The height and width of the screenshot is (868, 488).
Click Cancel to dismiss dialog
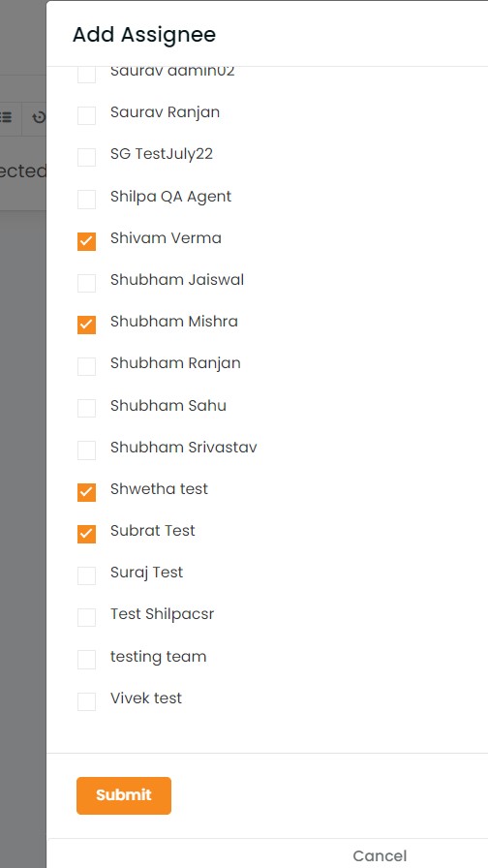coord(380,855)
